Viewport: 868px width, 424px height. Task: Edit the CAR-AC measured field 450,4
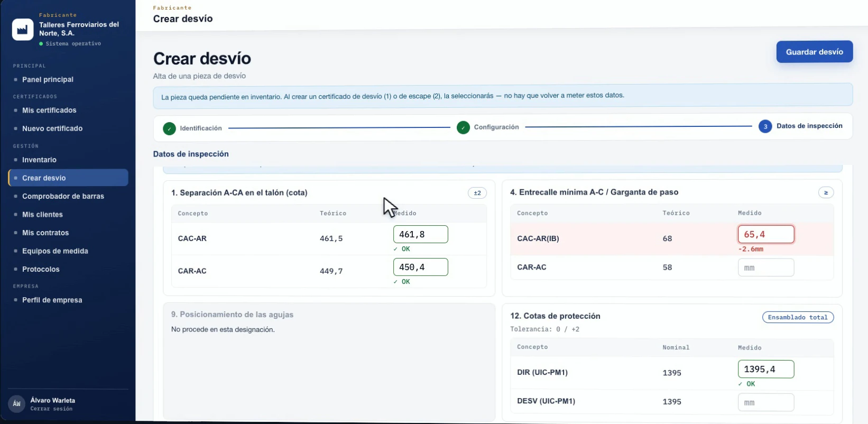tap(420, 267)
